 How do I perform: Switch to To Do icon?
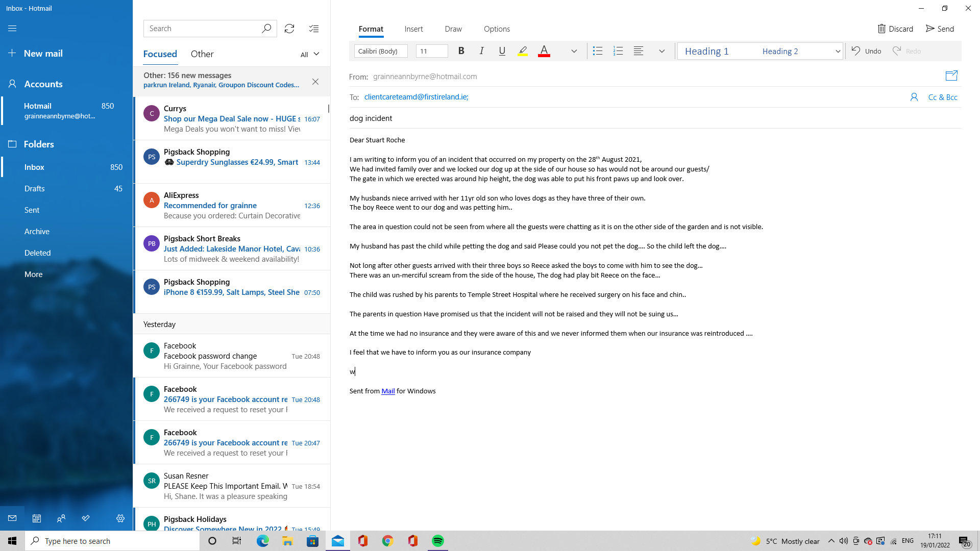pos(86,518)
